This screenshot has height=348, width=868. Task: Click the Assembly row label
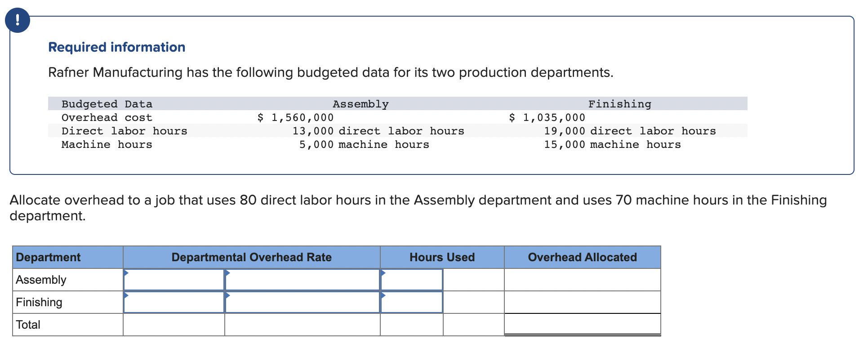pos(41,280)
